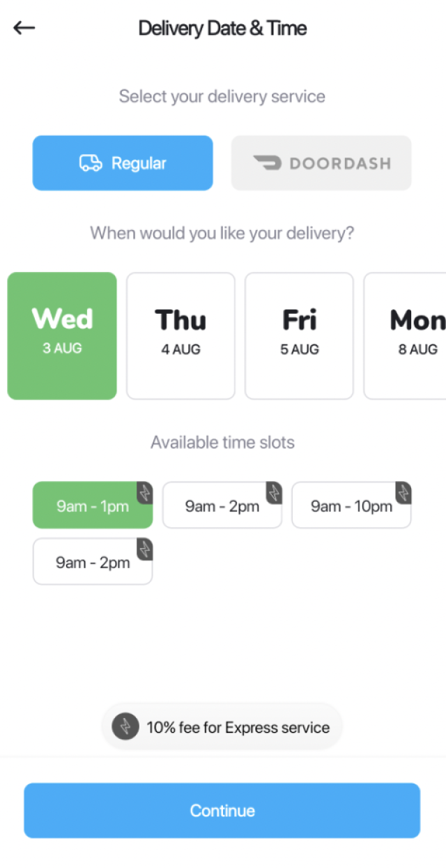Choose Thu 4 AUG as delivery date
The height and width of the screenshot is (868, 446).
coord(180,335)
